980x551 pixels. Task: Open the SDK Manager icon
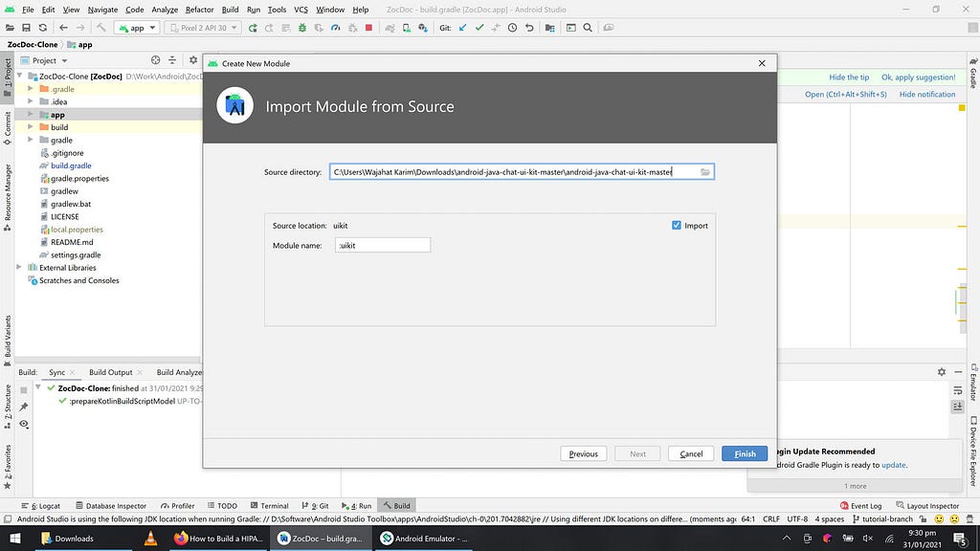click(423, 28)
